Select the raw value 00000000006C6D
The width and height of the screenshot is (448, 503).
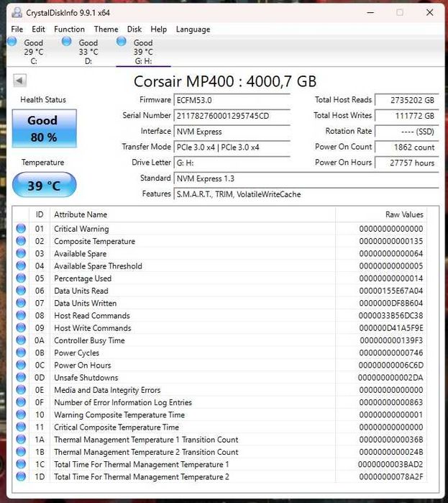(x=391, y=365)
